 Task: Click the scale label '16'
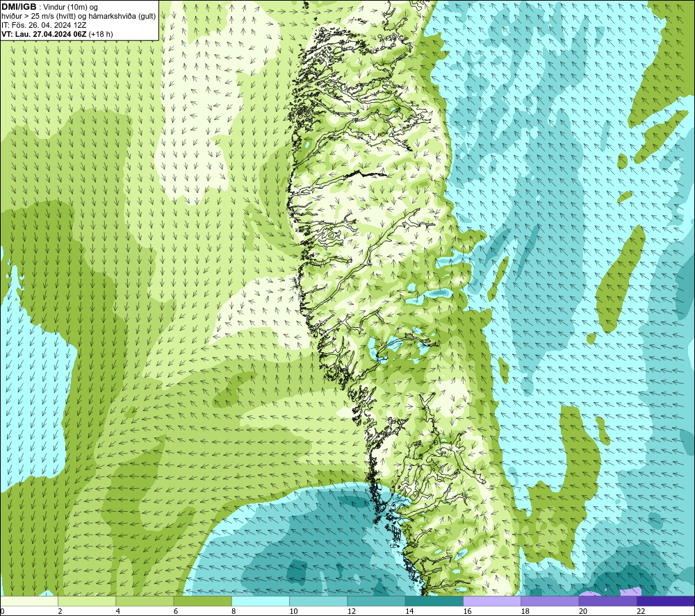(467, 611)
